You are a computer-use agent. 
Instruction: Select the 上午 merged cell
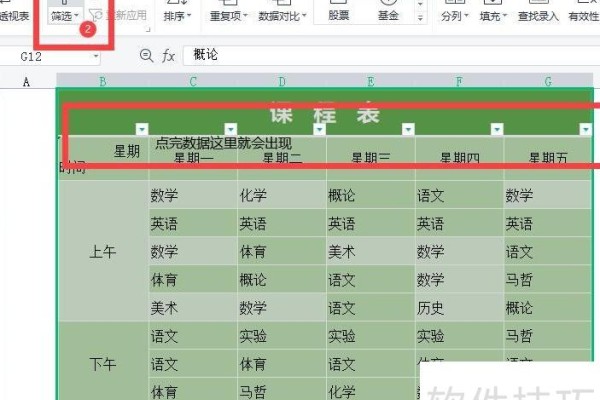coord(103,251)
